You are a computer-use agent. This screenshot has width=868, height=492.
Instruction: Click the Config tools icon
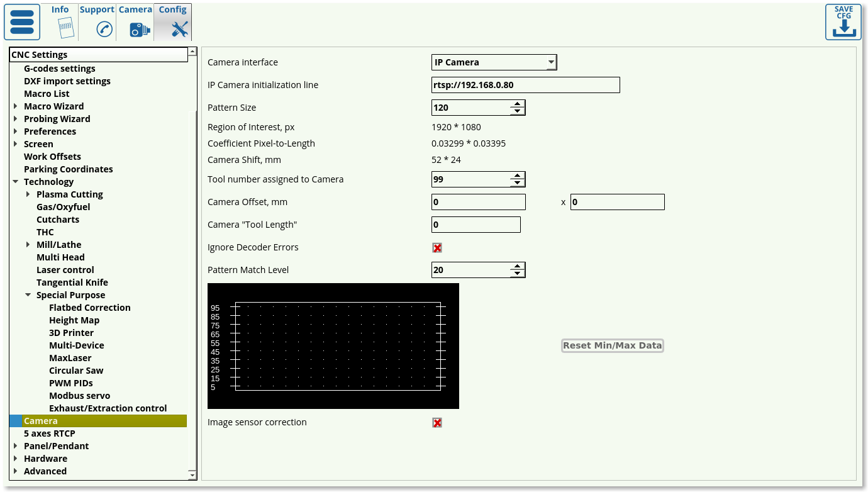coord(179,29)
